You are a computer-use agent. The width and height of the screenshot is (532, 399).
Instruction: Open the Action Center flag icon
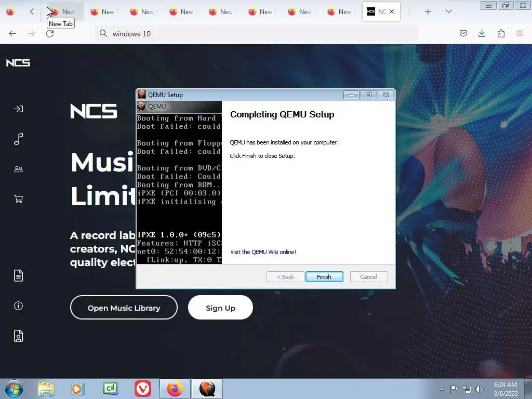click(454, 389)
